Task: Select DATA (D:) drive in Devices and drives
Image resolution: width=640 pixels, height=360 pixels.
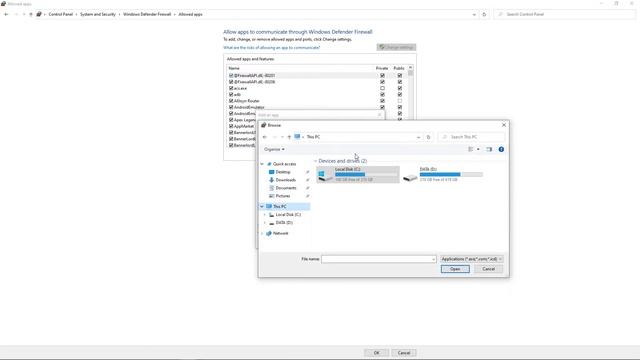Action: click(x=443, y=174)
